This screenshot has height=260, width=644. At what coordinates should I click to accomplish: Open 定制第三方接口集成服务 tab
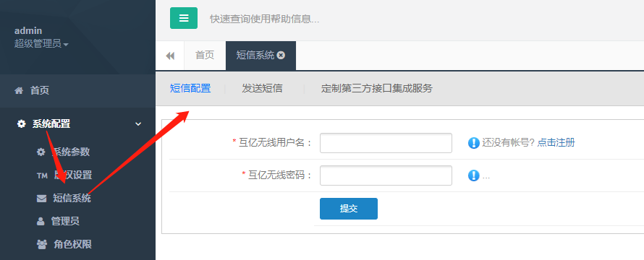click(x=376, y=88)
